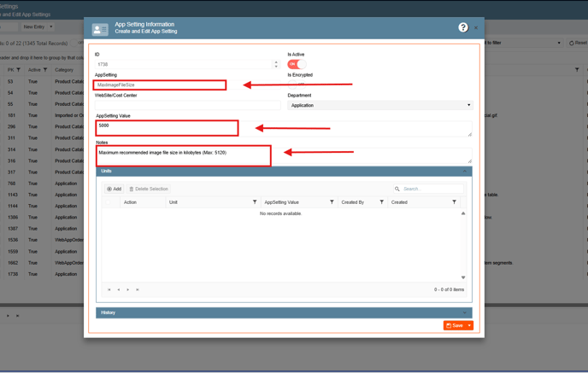
Task: Filter the AppSetting Value column
Action: (332, 202)
